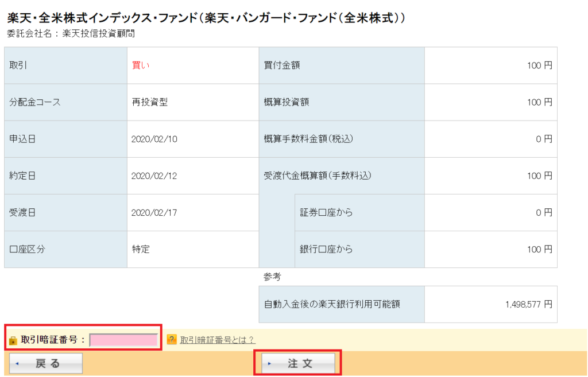Click the 申込日 row label

click(x=22, y=139)
